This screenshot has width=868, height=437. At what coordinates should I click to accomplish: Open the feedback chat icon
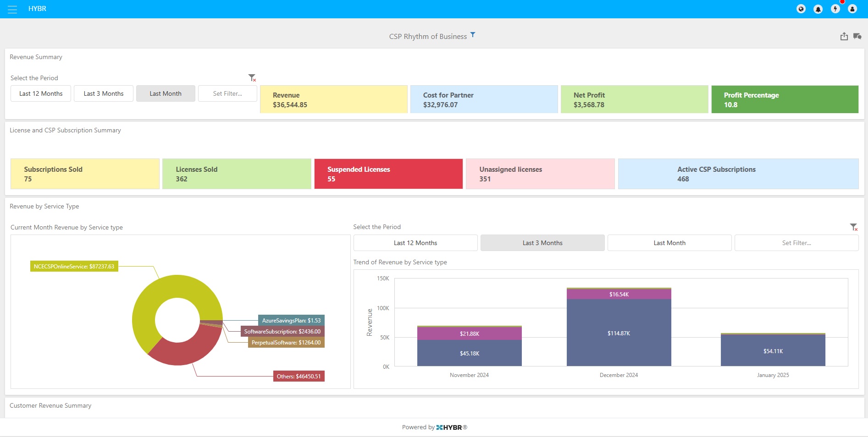pos(857,36)
